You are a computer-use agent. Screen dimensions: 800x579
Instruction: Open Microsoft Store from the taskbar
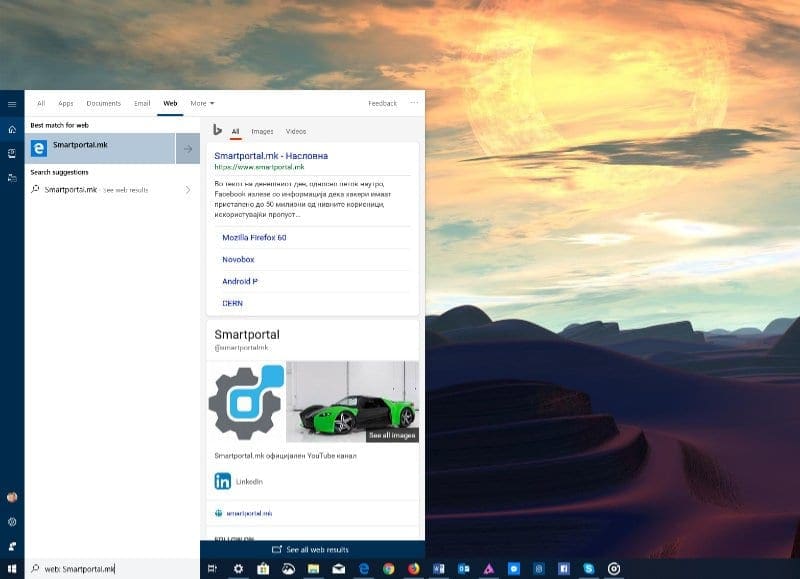click(x=263, y=569)
